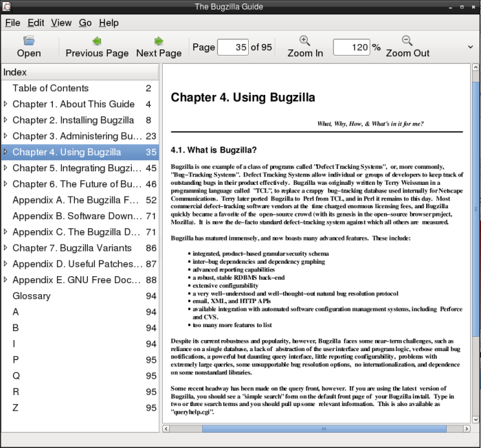Open the View menu
The height and width of the screenshot is (448, 481).
click(61, 23)
